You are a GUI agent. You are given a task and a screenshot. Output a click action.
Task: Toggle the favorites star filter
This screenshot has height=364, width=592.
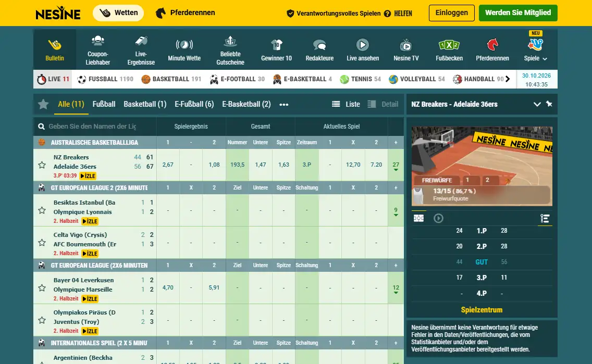43,104
